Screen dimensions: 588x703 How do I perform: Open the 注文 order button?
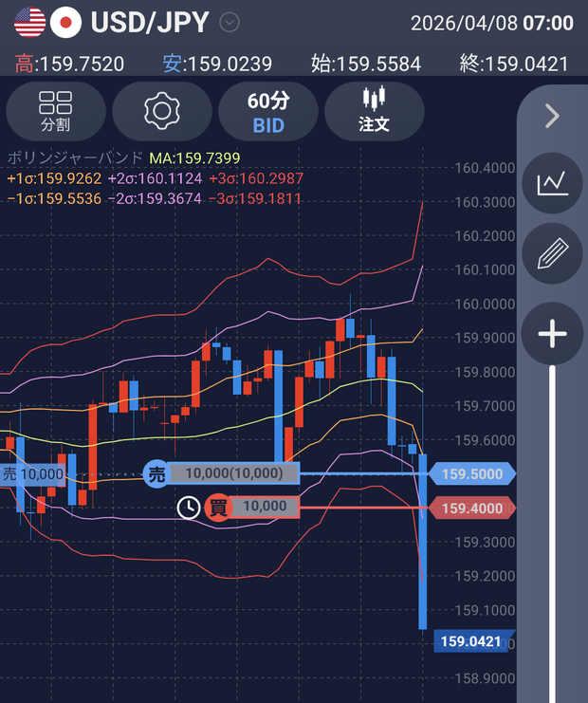click(x=375, y=111)
